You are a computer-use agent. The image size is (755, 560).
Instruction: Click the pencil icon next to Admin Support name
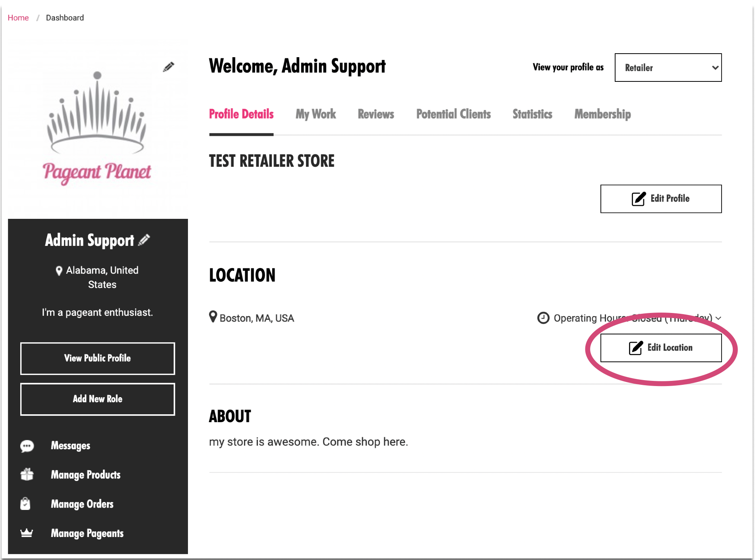pyautogui.click(x=144, y=240)
